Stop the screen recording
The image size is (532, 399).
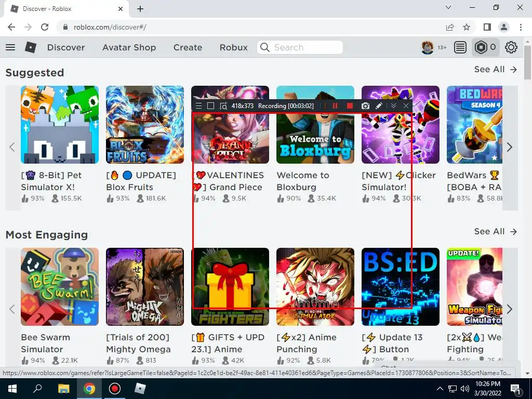point(350,106)
